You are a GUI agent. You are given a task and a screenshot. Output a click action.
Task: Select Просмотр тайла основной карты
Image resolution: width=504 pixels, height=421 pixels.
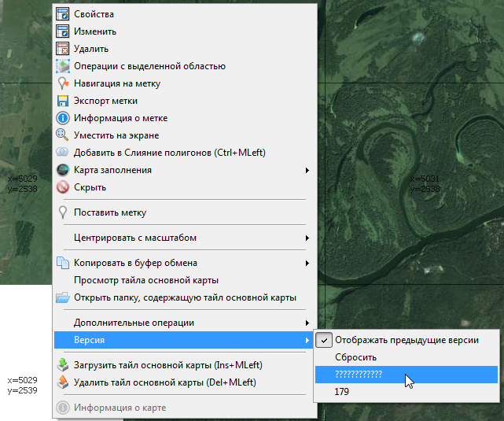pos(145,280)
